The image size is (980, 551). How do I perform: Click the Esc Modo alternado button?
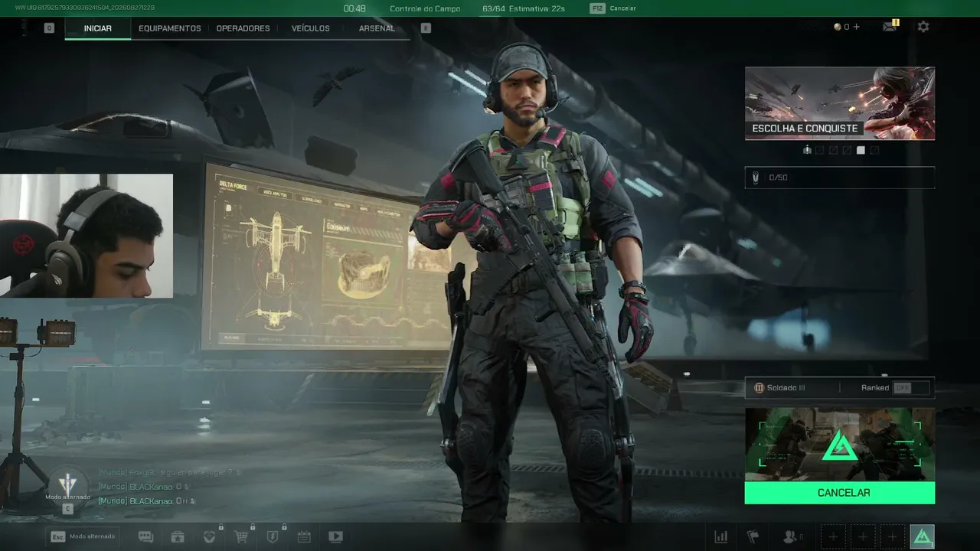click(x=83, y=536)
